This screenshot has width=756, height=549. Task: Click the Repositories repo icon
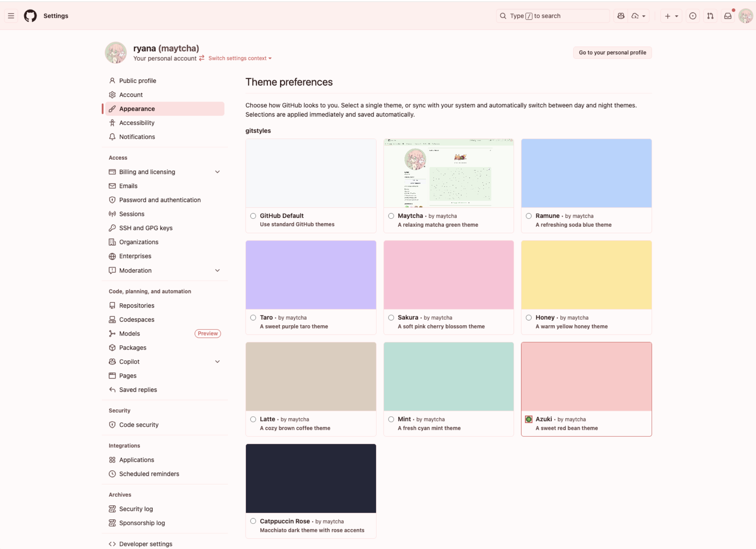[112, 306]
